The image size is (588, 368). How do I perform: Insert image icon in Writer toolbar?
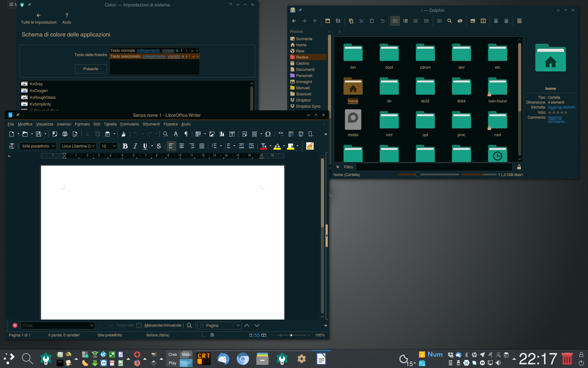(x=212, y=134)
